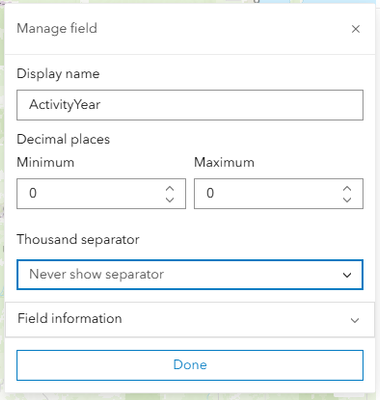Click the Field information chevron icon
Screen dimensions: 380x400
[355, 320]
